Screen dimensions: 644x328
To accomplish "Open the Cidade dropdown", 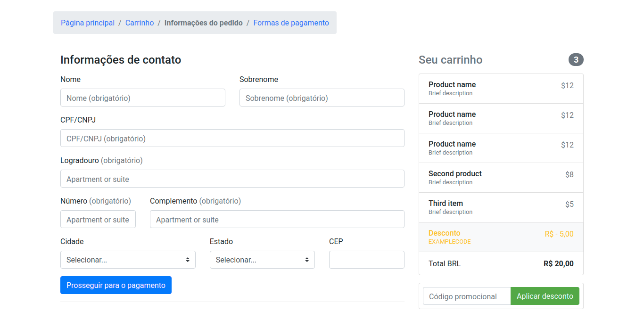I will click(128, 260).
